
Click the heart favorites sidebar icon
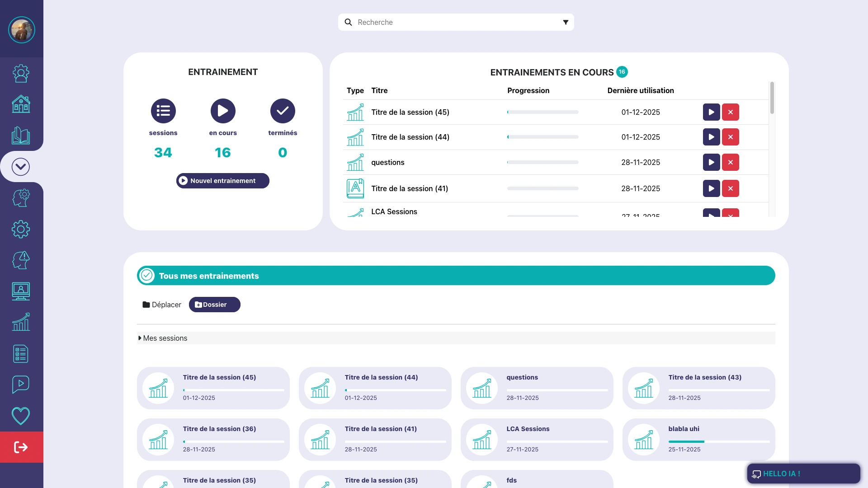tap(21, 416)
